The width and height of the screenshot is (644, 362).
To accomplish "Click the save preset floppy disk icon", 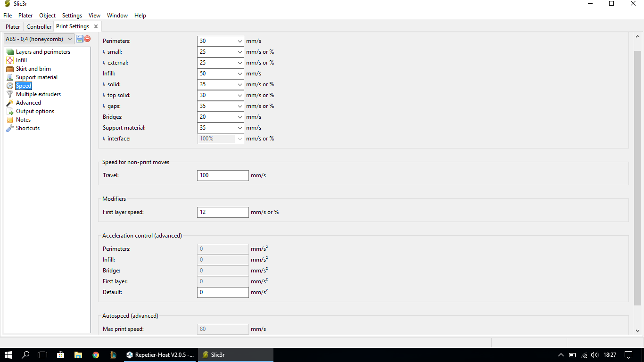I will pyautogui.click(x=80, y=39).
